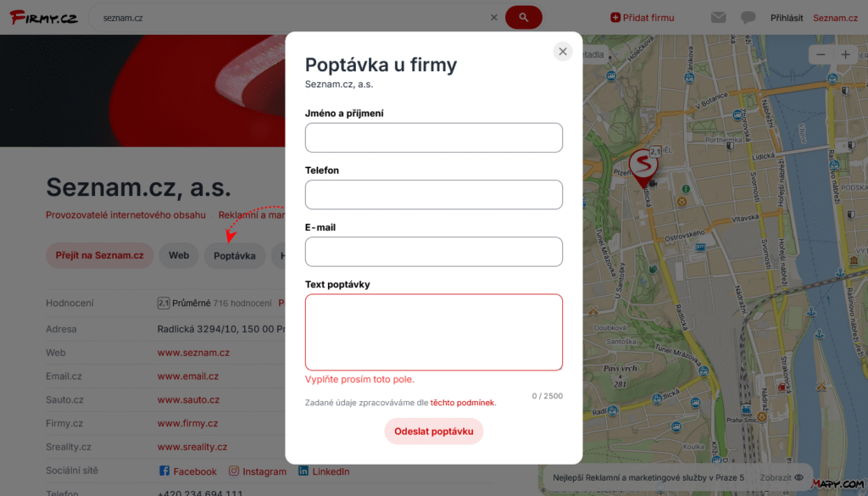Open the chat bubble icon in header
The height and width of the screenshot is (496, 868).
click(748, 18)
